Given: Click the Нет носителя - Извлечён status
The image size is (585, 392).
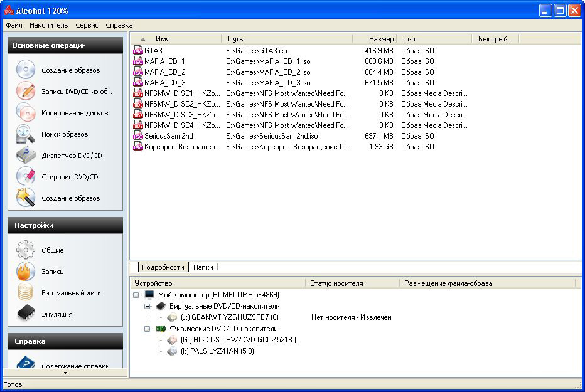Looking at the screenshot, I should (x=352, y=317).
